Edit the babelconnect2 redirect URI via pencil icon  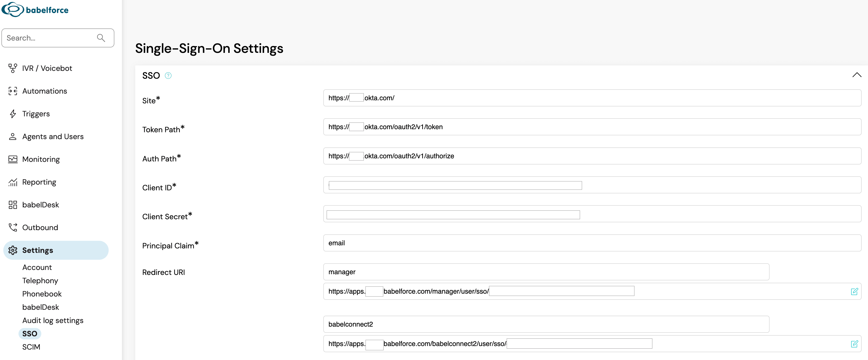tap(854, 344)
